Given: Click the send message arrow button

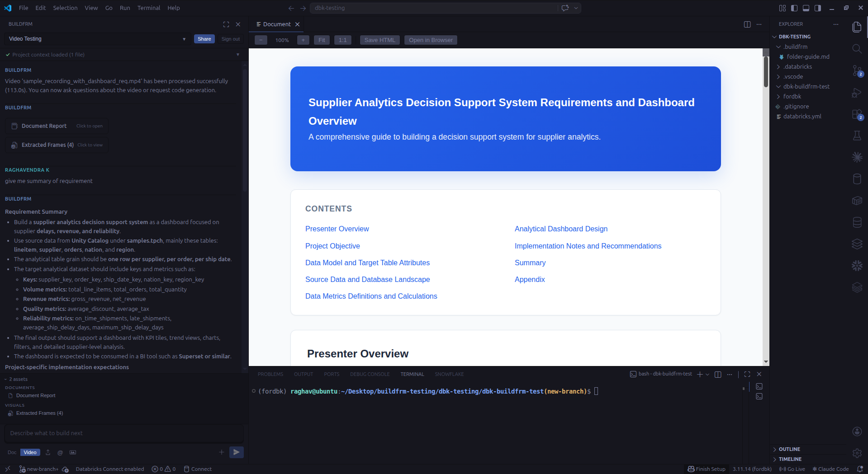Looking at the screenshot, I should 236,452.
